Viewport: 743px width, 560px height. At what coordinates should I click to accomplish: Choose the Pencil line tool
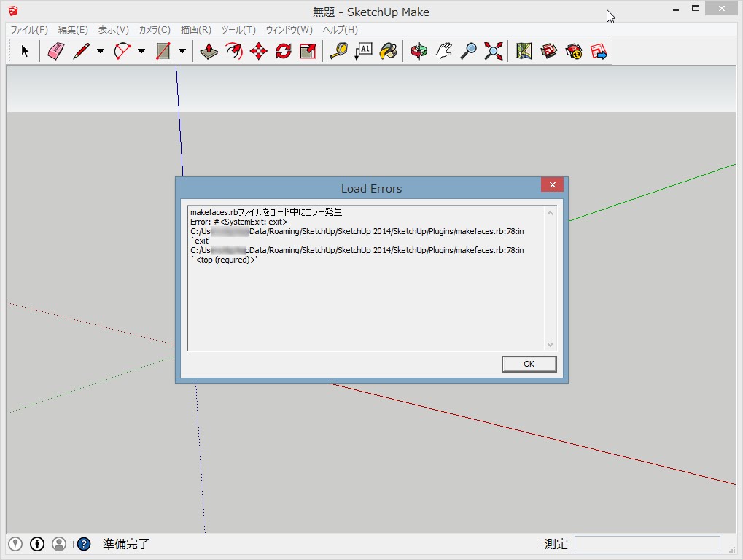point(82,51)
